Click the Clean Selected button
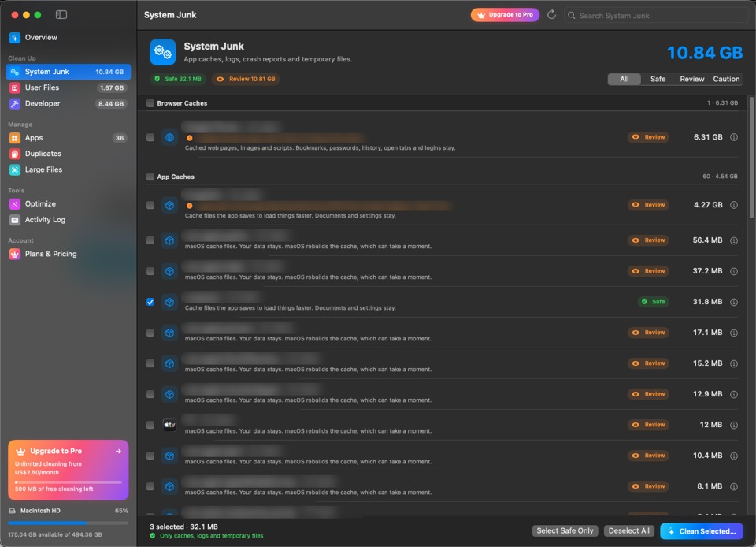This screenshot has height=547, width=756. pos(702,531)
